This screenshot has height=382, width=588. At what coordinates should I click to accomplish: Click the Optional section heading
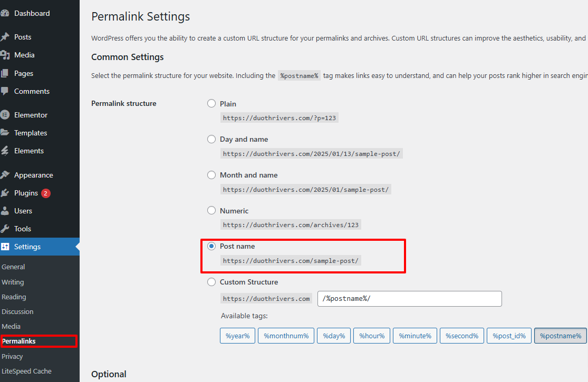[109, 374]
